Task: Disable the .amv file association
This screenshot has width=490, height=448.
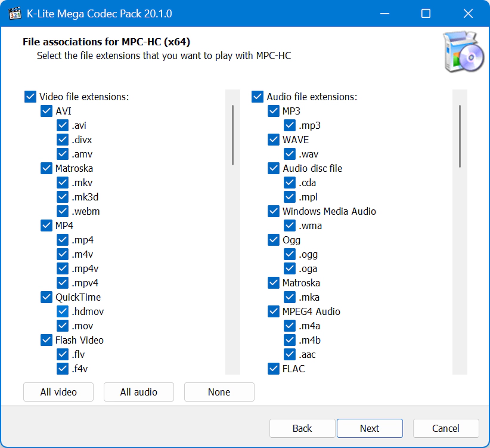Action: pos(63,154)
